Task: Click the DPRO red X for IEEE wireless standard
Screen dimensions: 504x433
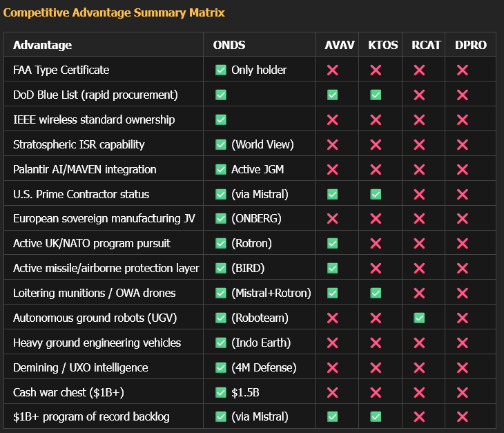Action: pyautogui.click(x=463, y=120)
